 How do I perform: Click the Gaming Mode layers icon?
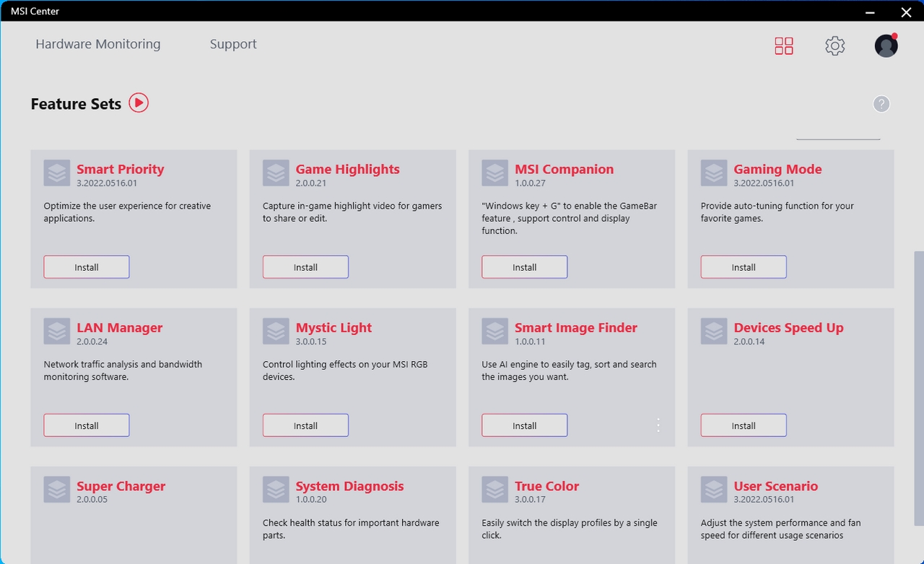714,173
